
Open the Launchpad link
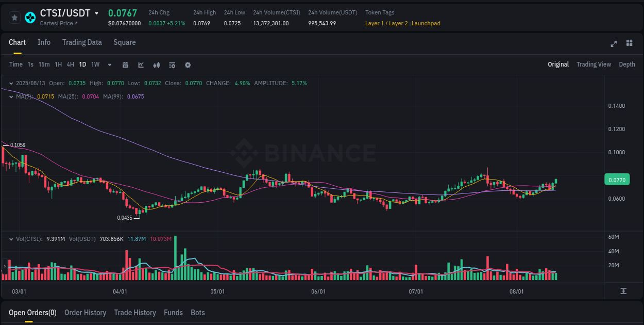pos(426,23)
